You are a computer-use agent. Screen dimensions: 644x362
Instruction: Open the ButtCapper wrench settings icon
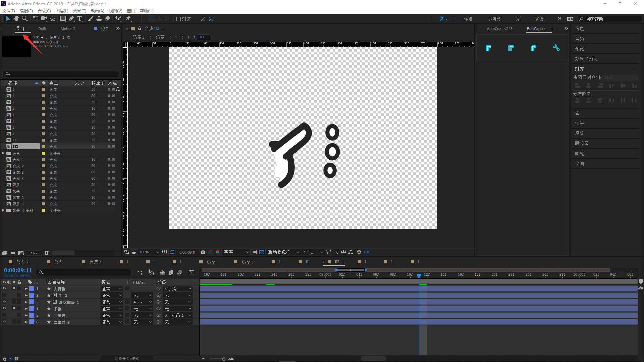[x=556, y=48]
